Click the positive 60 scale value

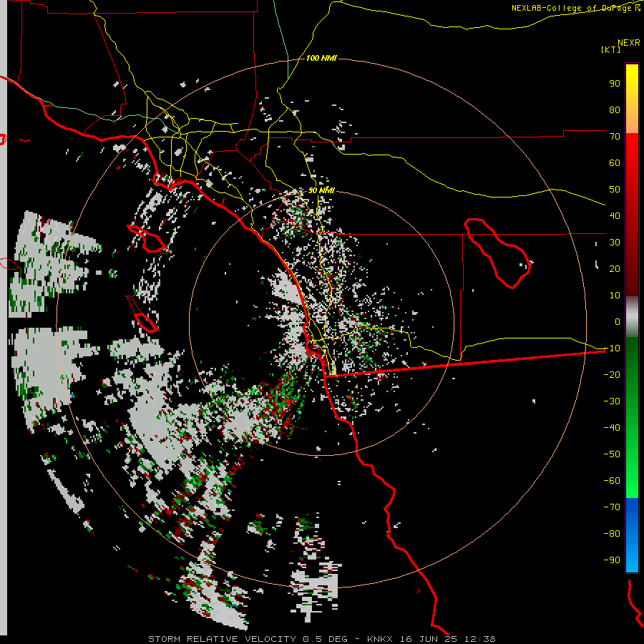coord(615,162)
